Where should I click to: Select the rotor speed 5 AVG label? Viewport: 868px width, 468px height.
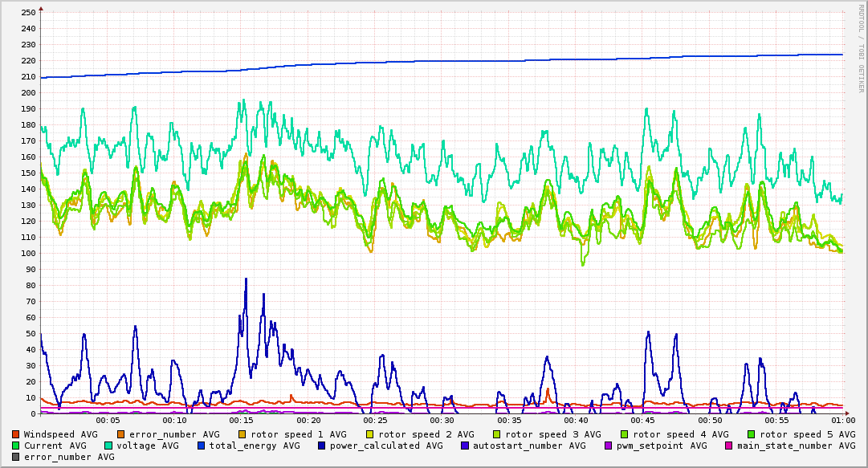pos(807,434)
